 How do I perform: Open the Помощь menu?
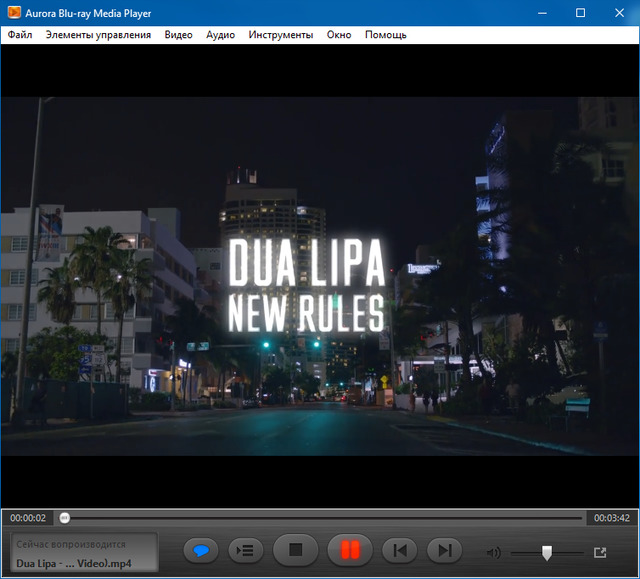point(385,35)
